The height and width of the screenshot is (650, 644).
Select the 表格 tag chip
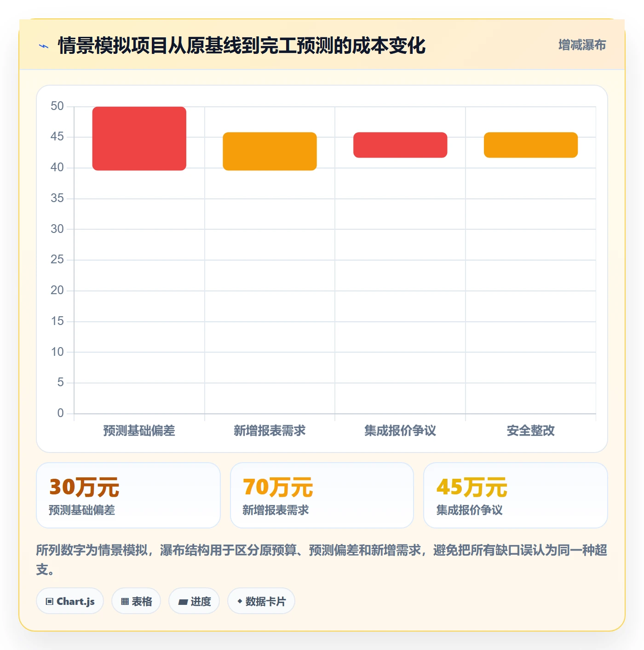pyautogui.click(x=136, y=601)
